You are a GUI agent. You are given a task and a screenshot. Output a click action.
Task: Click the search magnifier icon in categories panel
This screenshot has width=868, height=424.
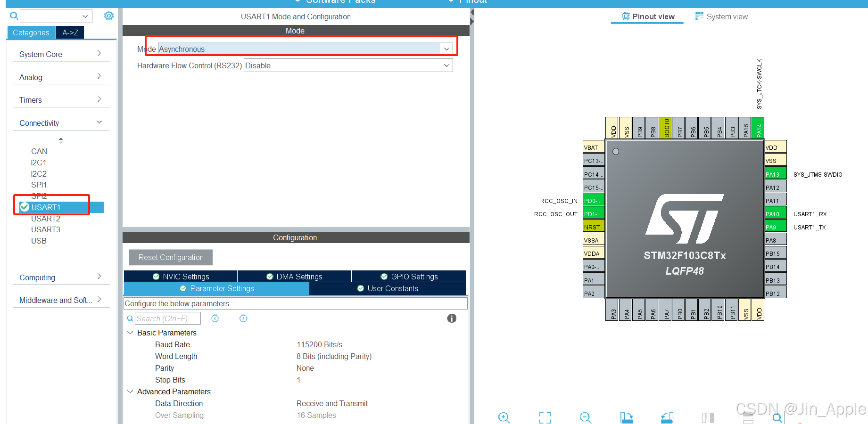(x=14, y=16)
